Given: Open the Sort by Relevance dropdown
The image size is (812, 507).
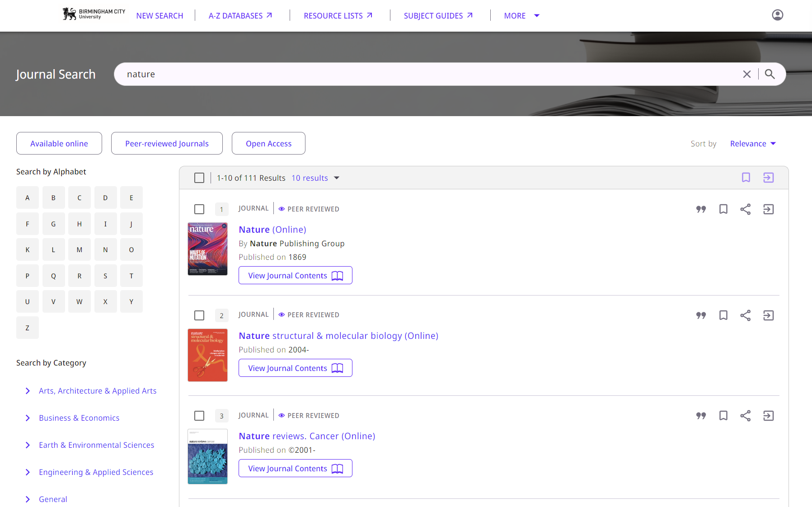Looking at the screenshot, I should point(752,144).
